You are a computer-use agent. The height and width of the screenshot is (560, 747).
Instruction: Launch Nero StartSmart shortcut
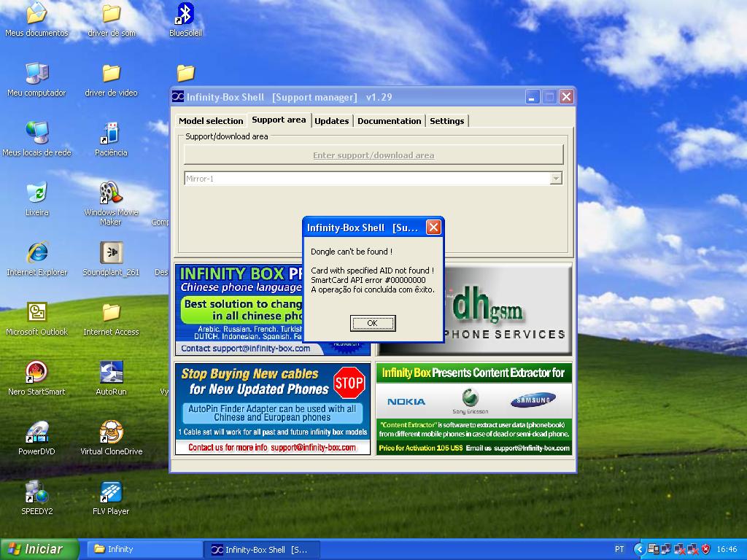[x=36, y=378]
